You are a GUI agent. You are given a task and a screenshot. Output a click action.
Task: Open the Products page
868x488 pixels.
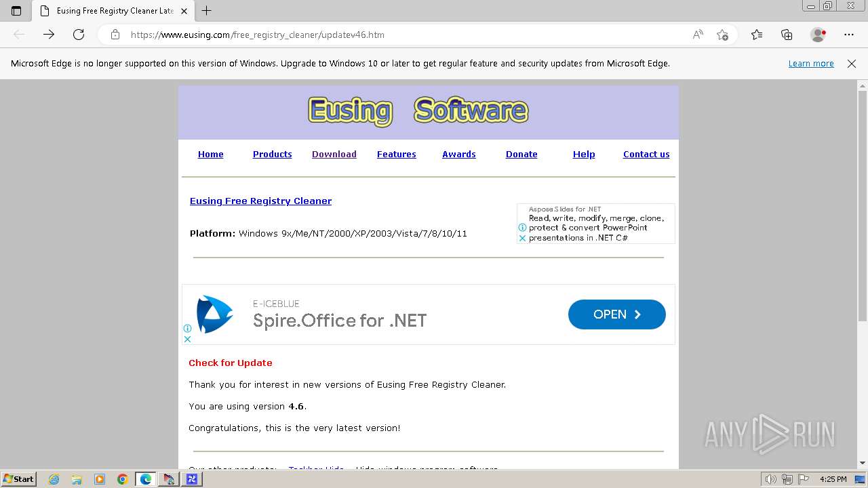[272, 155]
